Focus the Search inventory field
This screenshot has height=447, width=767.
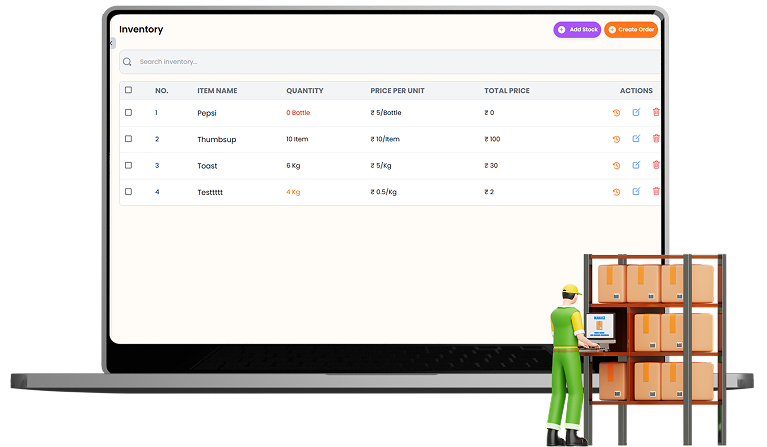(x=390, y=62)
